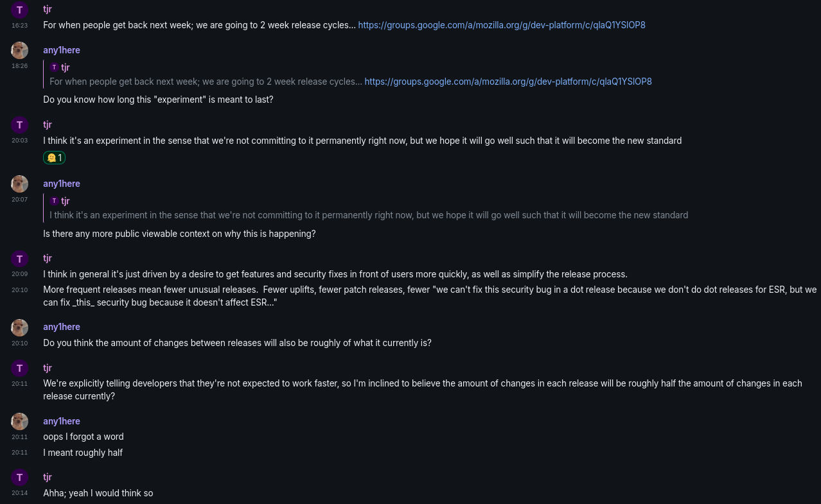Click small tjr avatar in first quoted reply
This screenshot has width=821, height=504.
coord(54,67)
